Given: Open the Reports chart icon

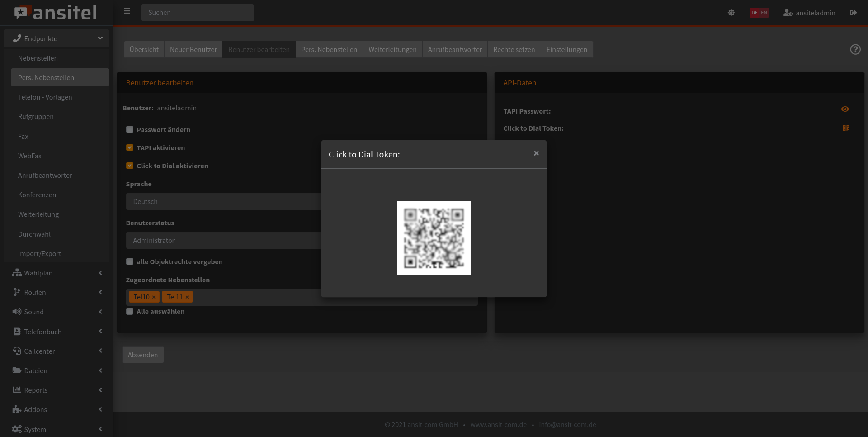Looking at the screenshot, I should [17, 390].
